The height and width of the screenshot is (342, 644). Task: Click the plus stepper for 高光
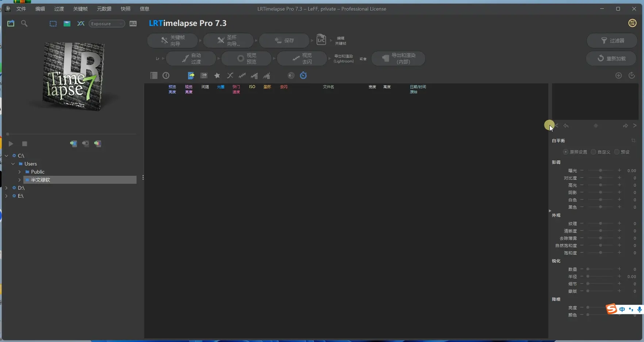coord(619,185)
